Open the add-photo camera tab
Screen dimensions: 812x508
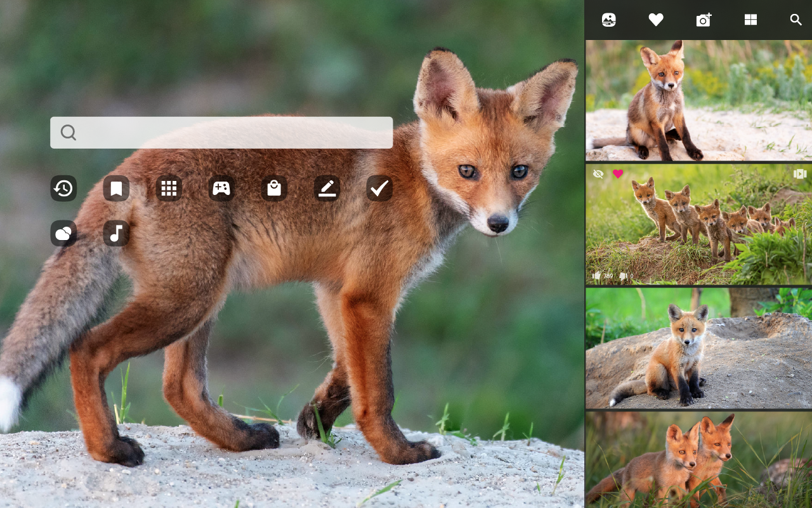(x=704, y=20)
